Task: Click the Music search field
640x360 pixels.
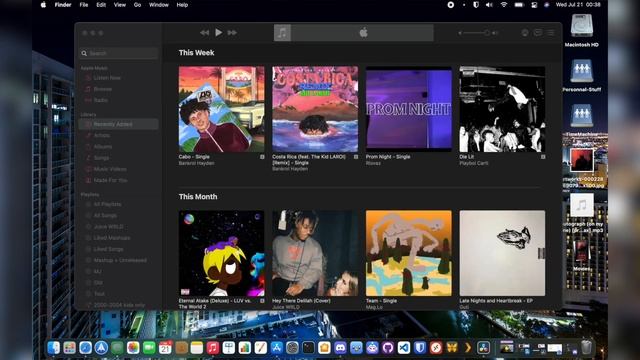Action: coord(119,53)
